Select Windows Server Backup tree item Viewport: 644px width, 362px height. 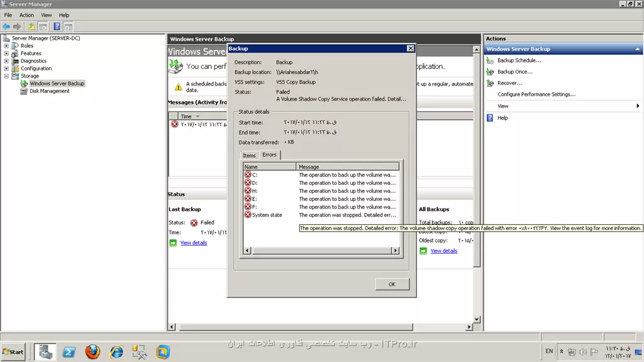pyautogui.click(x=57, y=84)
